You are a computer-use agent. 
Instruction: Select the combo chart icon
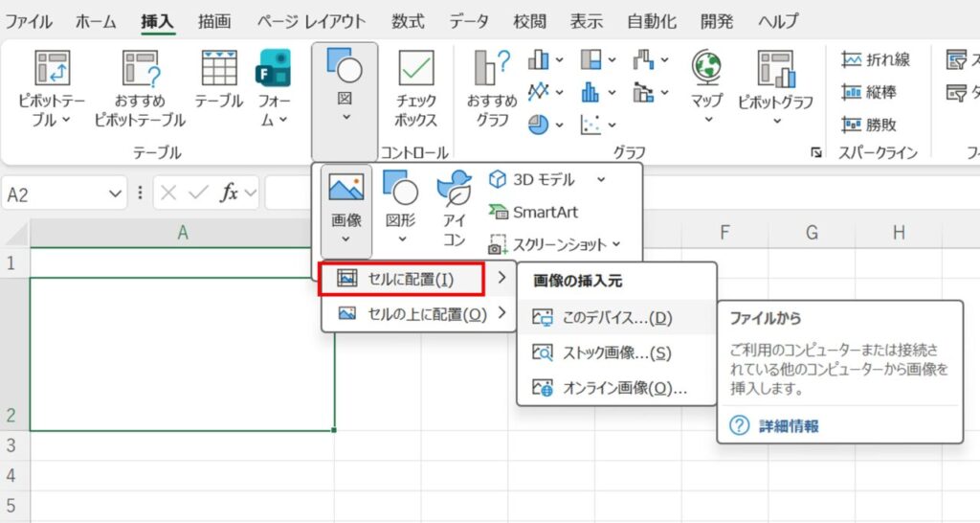click(x=643, y=92)
